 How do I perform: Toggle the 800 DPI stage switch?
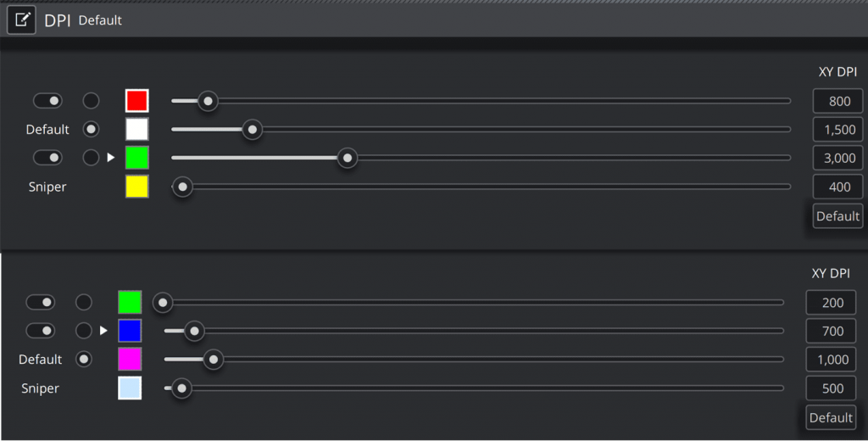click(x=47, y=101)
